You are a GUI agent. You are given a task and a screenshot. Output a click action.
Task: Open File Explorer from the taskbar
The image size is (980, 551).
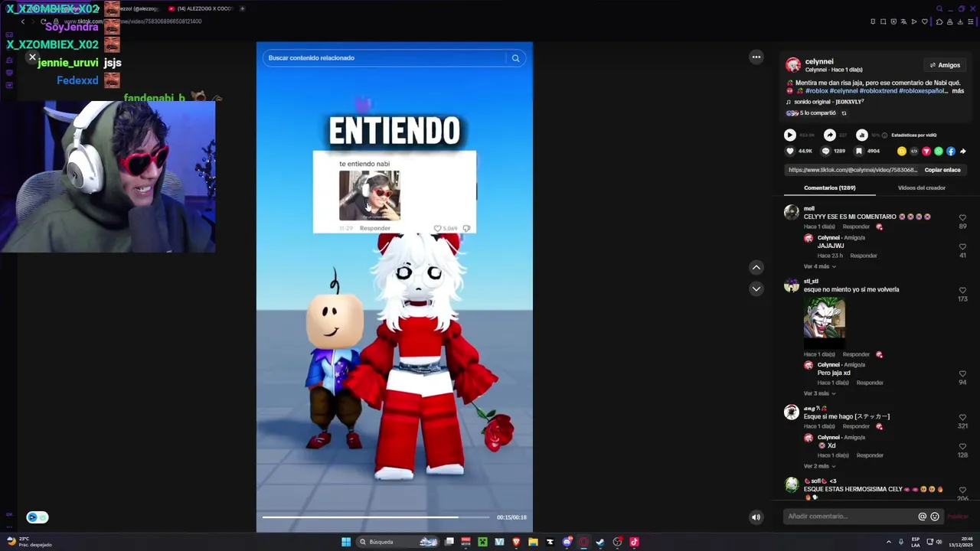[x=533, y=542]
